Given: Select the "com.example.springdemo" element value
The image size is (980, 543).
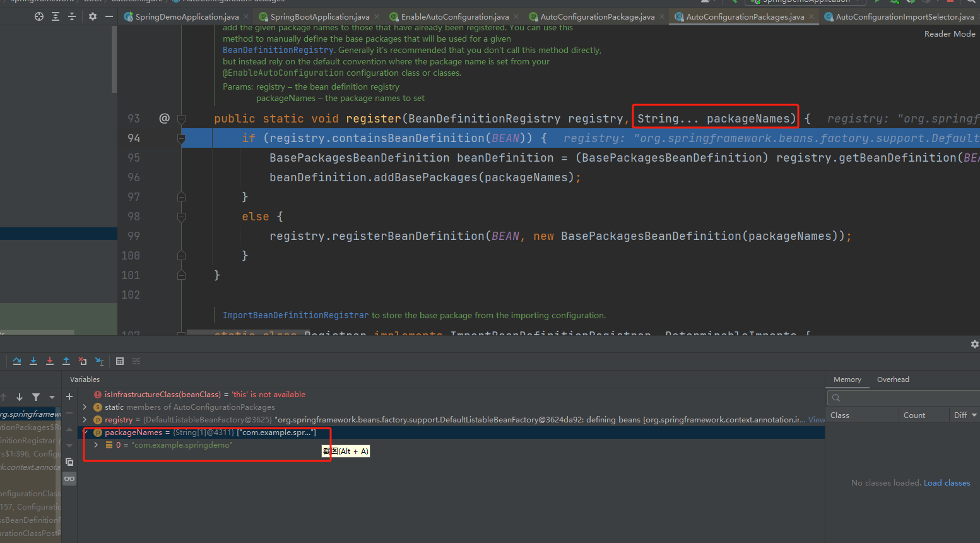Looking at the screenshot, I should [182, 445].
